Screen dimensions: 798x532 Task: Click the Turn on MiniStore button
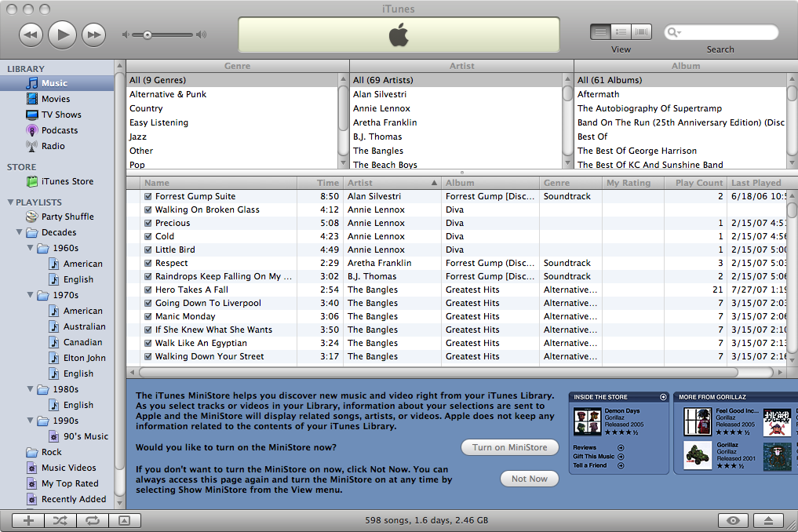point(510,447)
